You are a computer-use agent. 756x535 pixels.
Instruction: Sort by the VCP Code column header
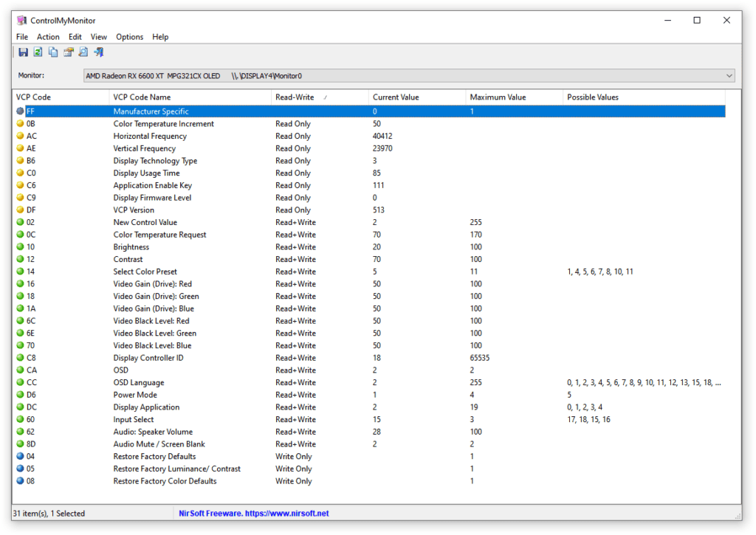click(x=32, y=97)
